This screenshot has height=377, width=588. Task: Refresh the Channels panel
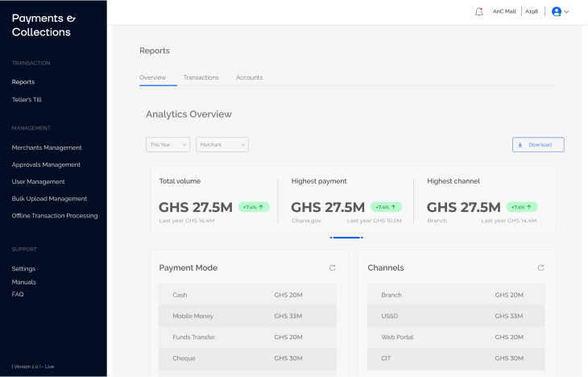[x=540, y=267]
